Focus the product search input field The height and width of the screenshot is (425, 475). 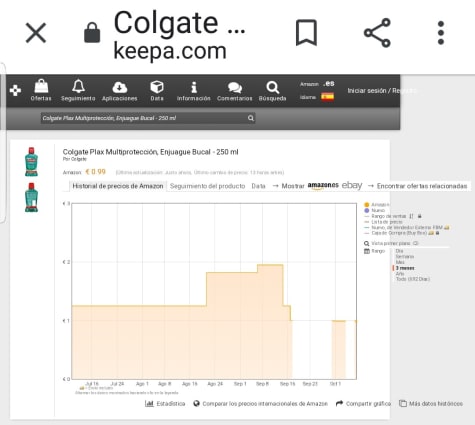pyautogui.click(x=148, y=118)
